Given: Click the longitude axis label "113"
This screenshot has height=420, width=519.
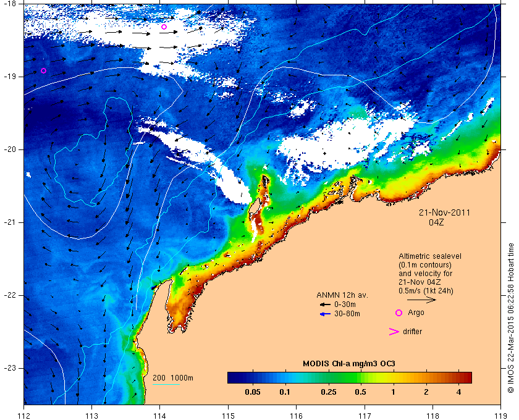Looking at the screenshot, I should [x=91, y=416].
